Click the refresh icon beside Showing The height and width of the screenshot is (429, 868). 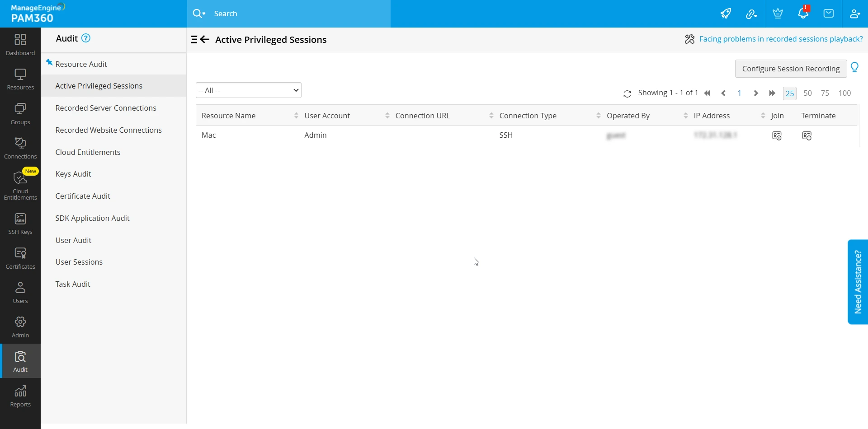[x=627, y=94]
